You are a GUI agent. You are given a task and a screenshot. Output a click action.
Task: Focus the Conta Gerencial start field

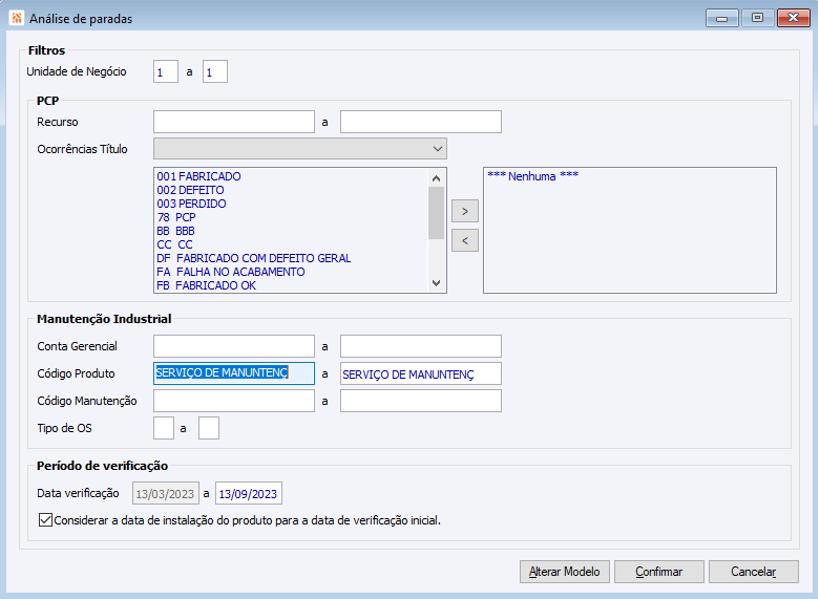click(234, 346)
